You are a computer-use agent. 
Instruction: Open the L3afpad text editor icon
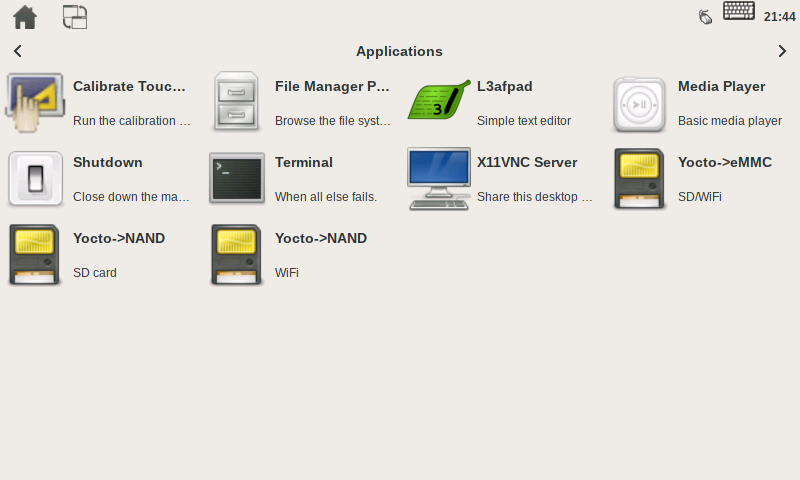pos(439,103)
